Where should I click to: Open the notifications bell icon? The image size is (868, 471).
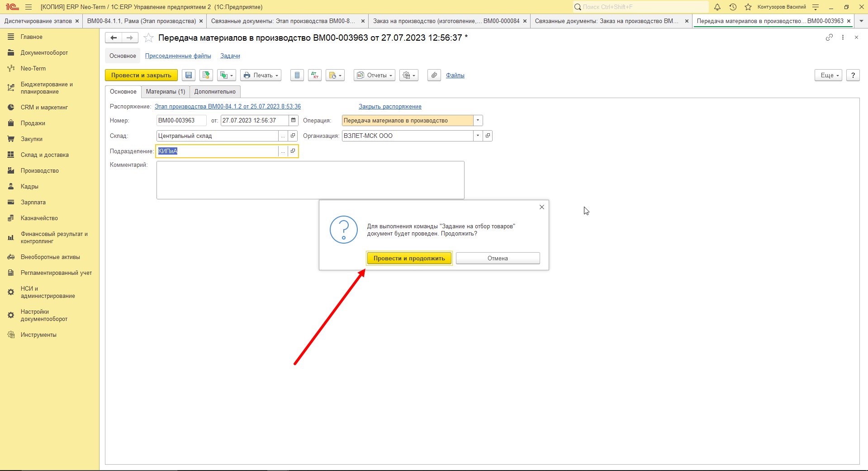(x=717, y=7)
